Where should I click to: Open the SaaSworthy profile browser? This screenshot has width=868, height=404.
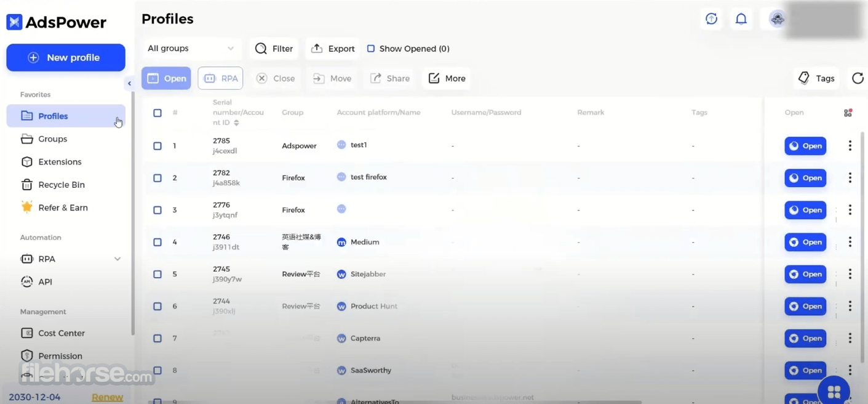coord(805,370)
